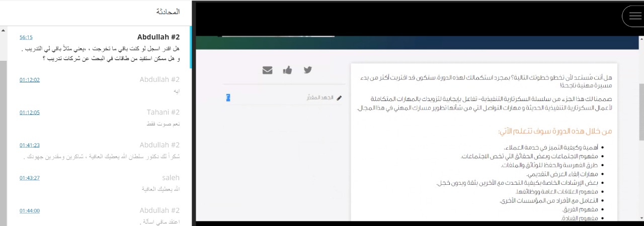Click the thumbs-up like icon
This screenshot has width=644, height=226.
click(287, 70)
